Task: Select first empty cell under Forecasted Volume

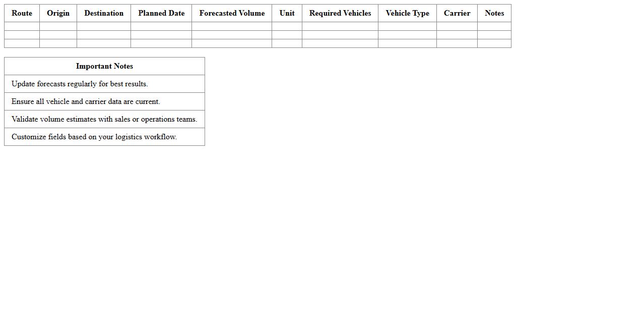Action: pos(232,26)
